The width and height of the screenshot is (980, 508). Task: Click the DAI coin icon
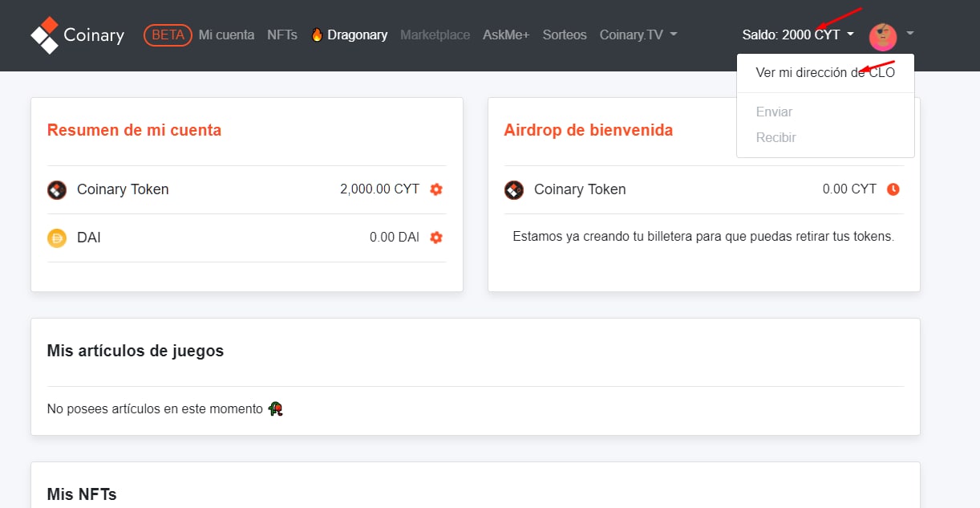click(57, 238)
